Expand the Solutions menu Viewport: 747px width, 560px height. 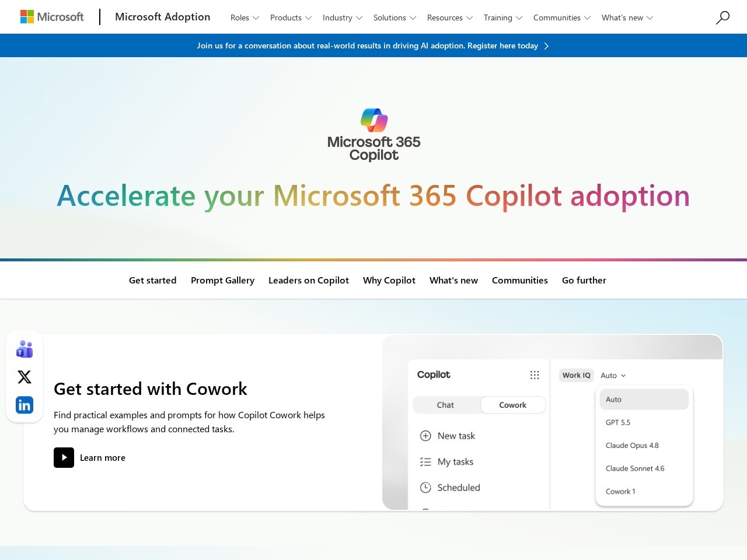pyautogui.click(x=395, y=17)
